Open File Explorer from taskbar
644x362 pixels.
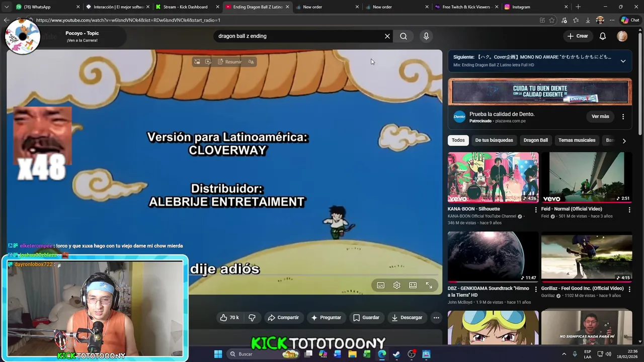[352, 354]
